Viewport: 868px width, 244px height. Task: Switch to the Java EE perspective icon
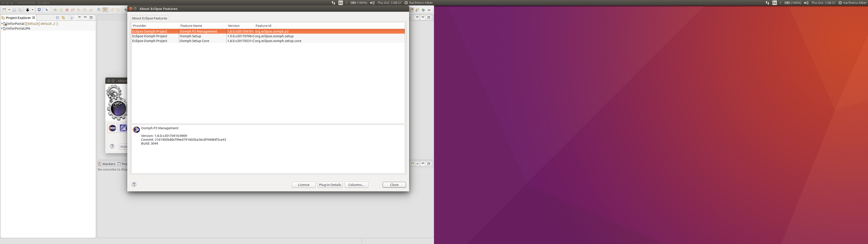point(411,10)
